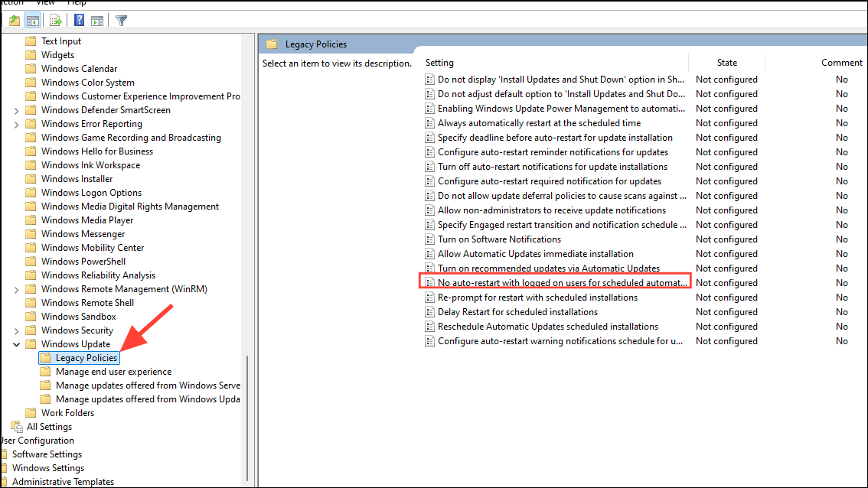Expand the Windows Defender SmartScreen node
Screen dimensions: 868x488
[x=17, y=109]
